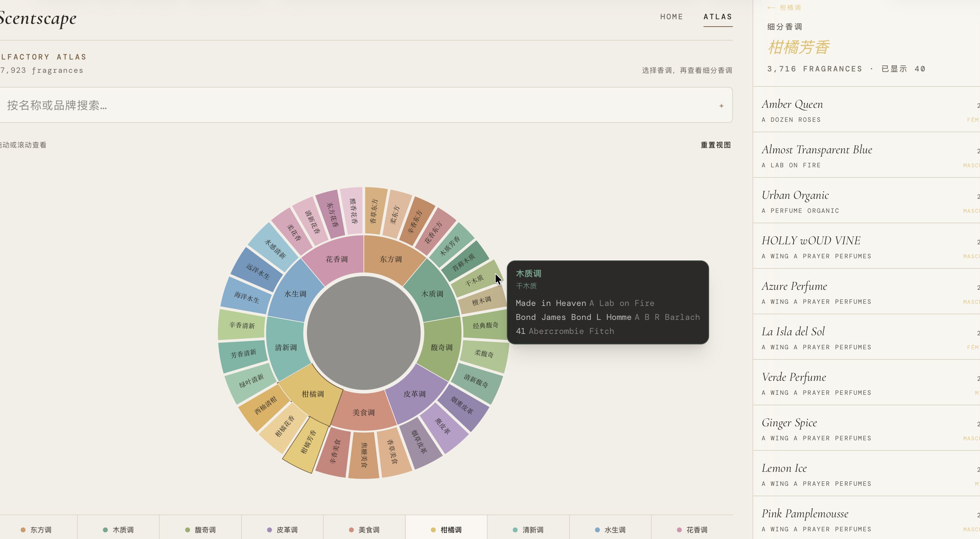The width and height of the screenshot is (980, 539).
Task: Open the Azure Perfume fragrance entry
Action: click(866, 291)
